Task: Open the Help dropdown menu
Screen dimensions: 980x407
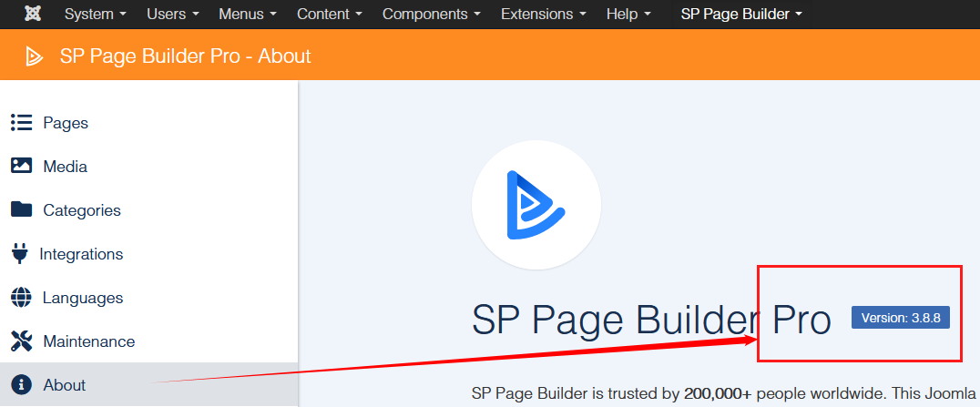Action: [x=628, y=14]
